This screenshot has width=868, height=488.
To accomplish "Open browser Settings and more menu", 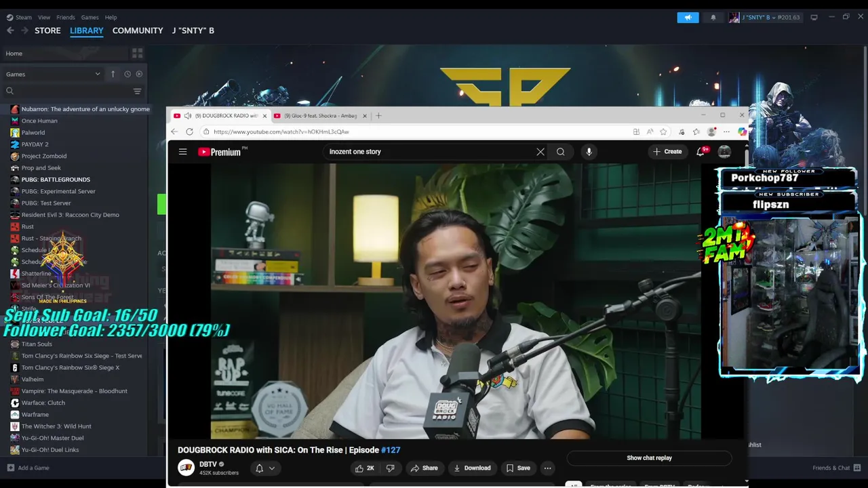I will [x=726, y=132].
